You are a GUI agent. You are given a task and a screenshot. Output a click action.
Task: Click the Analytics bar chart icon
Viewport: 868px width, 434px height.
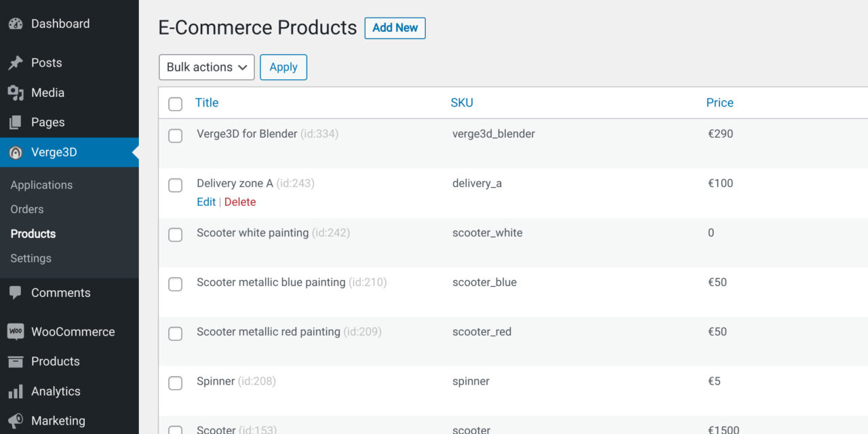pyautogui.click(x=16, y=391)
